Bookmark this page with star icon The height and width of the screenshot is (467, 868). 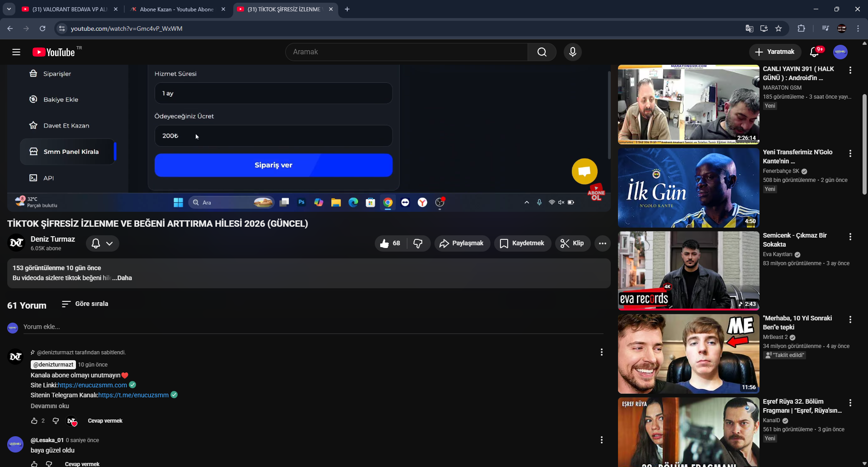pyautogui.click(x=778, y=29)
